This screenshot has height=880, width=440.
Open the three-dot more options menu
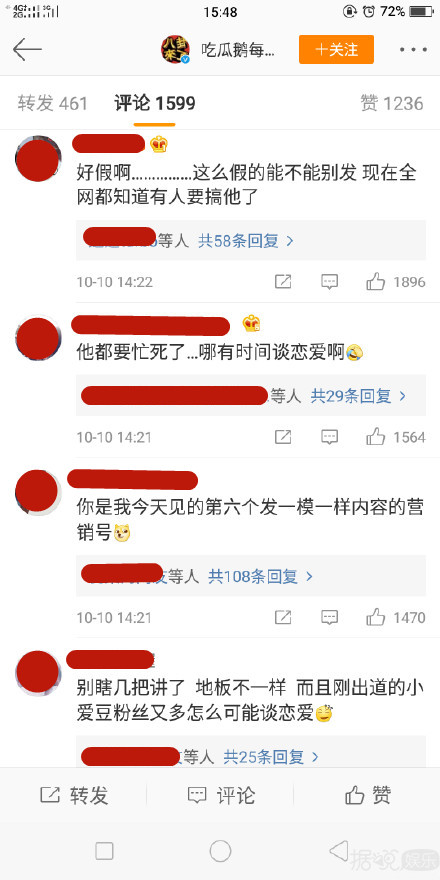pyautogui.click(x=413, y=50)
